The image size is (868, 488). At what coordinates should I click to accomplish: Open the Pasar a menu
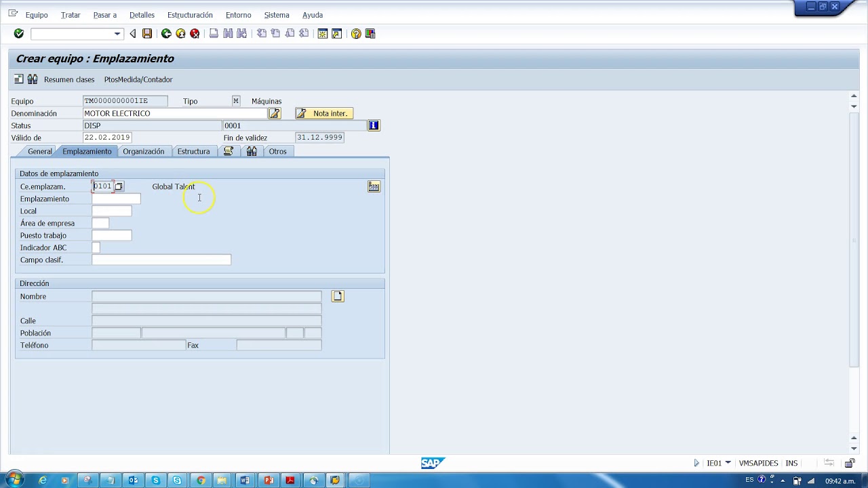[105, 15]
